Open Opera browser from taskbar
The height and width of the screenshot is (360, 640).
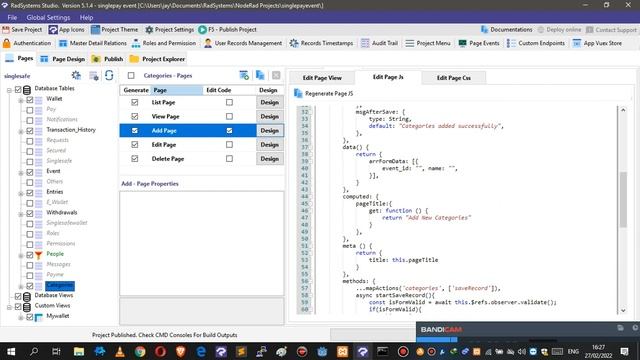160,351
